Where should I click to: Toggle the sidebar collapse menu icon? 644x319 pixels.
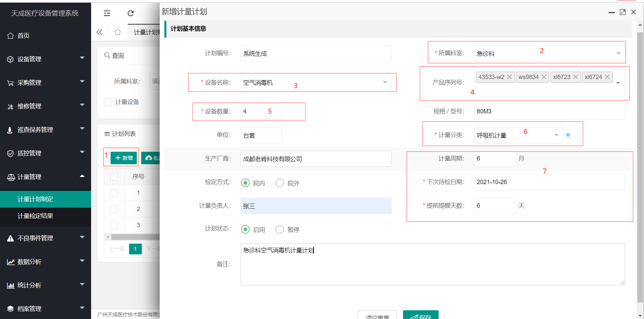click(107, 13)
